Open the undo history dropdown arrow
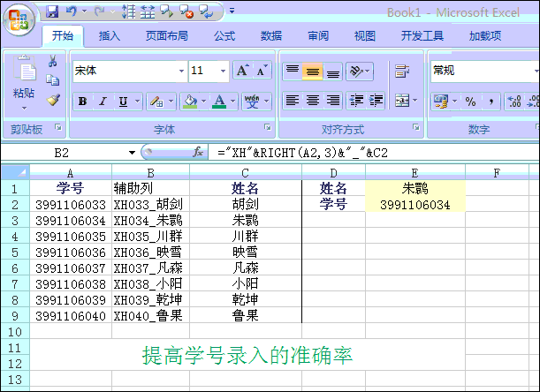The height and width of the screenshot is (392, 540). tap(84, 11)
